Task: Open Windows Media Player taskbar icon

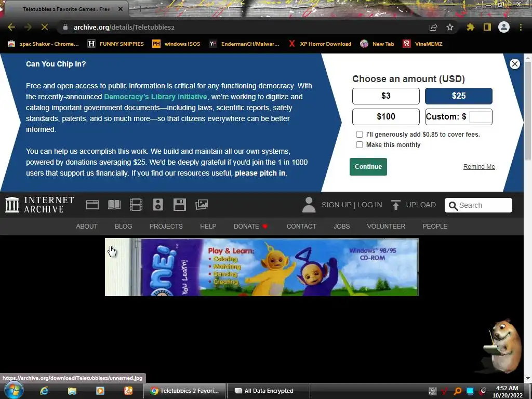Action: pos(100,391)
